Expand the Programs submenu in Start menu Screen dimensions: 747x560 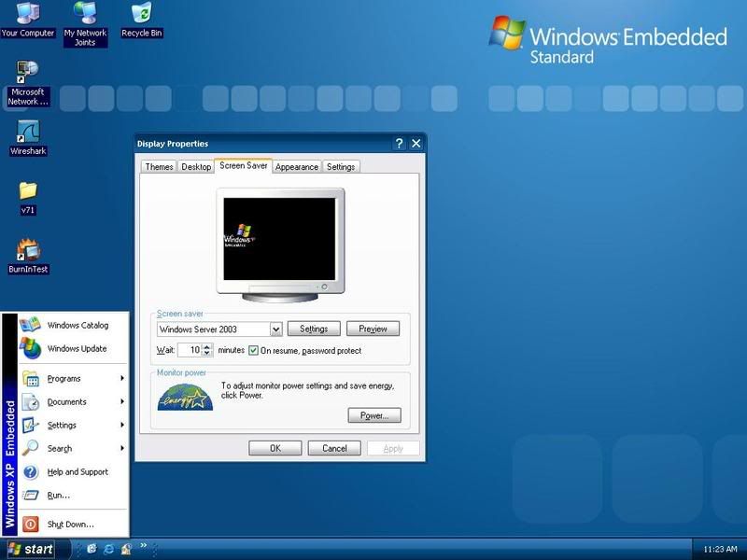click(73, 379)
